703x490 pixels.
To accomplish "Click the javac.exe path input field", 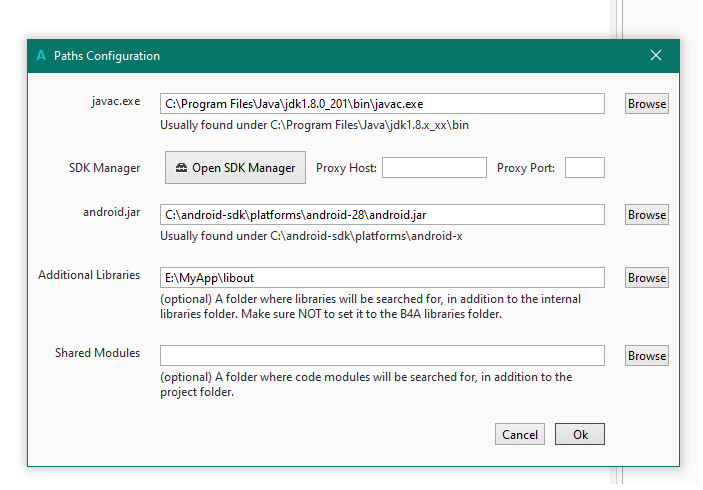I will pyautogui.click(x=382, y=103).
